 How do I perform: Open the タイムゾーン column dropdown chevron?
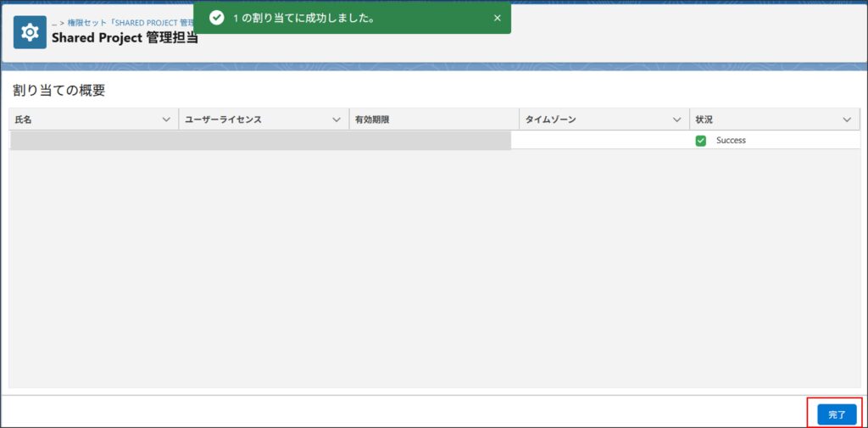coord(676,120)
